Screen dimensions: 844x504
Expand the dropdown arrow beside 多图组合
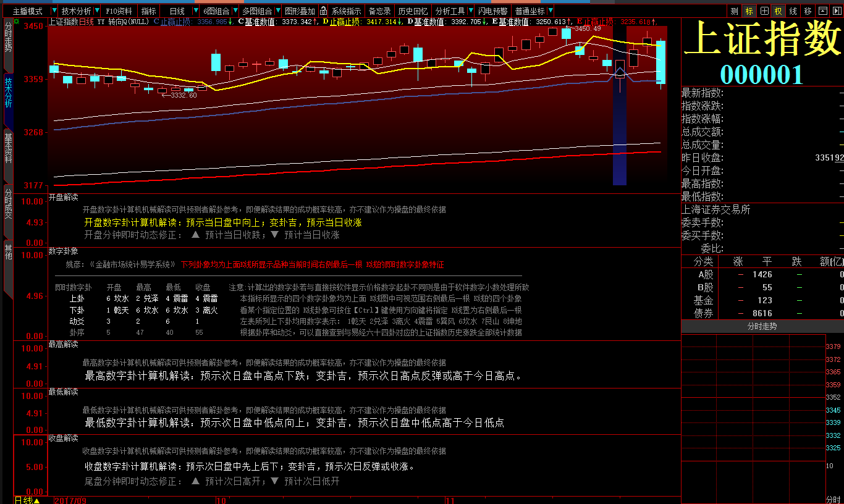[277, 11]
